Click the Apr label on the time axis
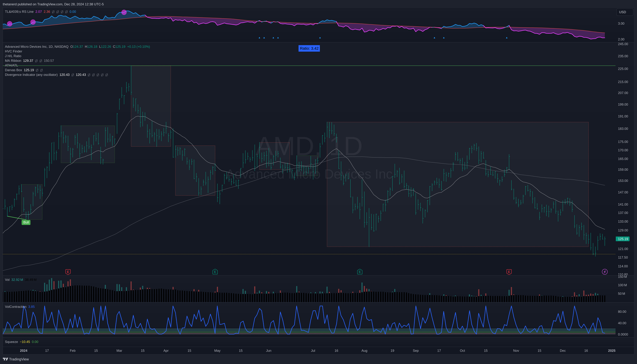This screenshot has height=364, width=637. (x=166, y=351)
